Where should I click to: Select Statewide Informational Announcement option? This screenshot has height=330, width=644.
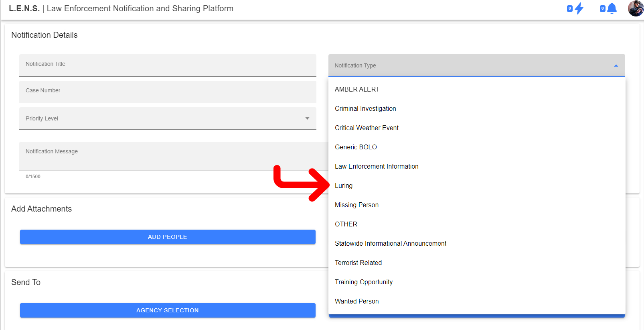click(391, 243)
